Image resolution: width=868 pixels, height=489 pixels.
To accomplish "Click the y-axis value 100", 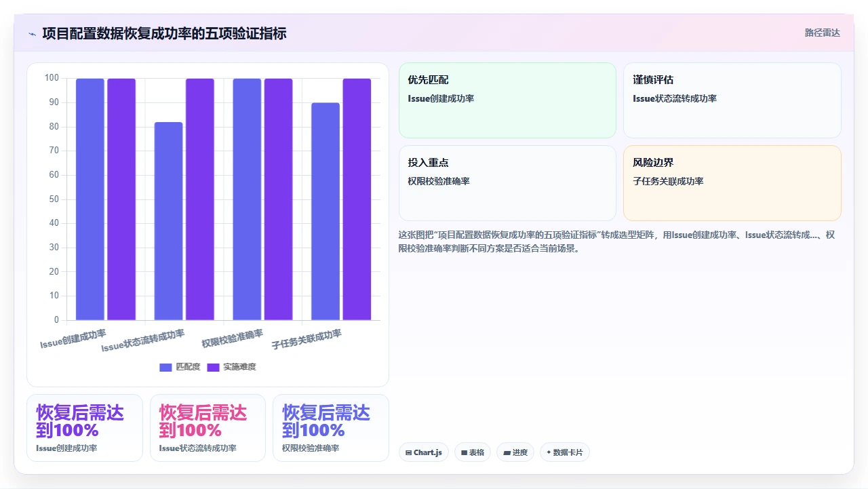I will coord(52,78).
